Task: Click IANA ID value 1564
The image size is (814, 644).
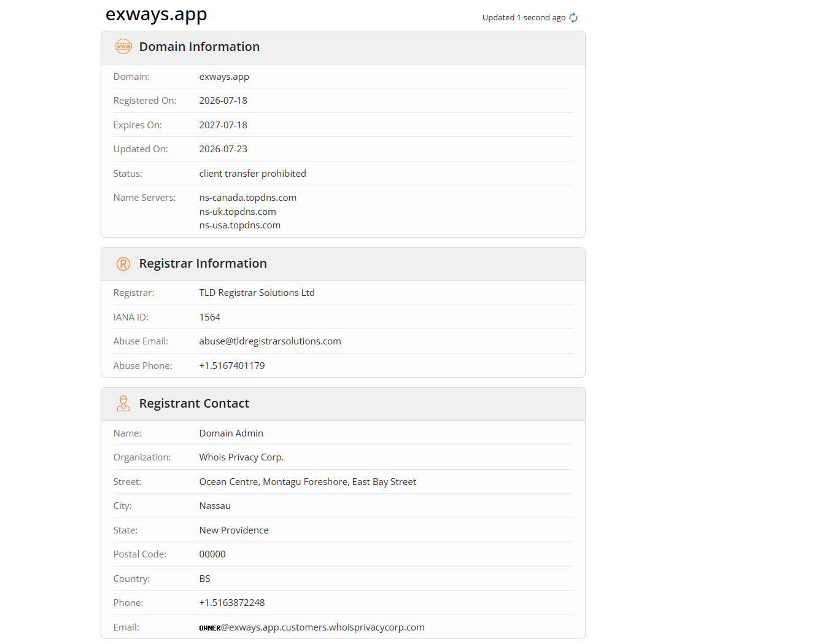Action: tap(209, 317)
